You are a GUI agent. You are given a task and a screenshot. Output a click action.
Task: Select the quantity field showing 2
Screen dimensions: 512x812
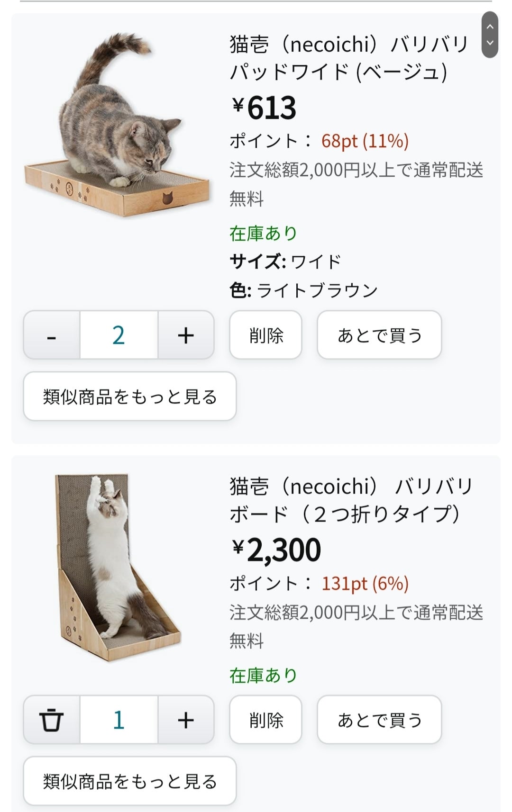point(119,335)
